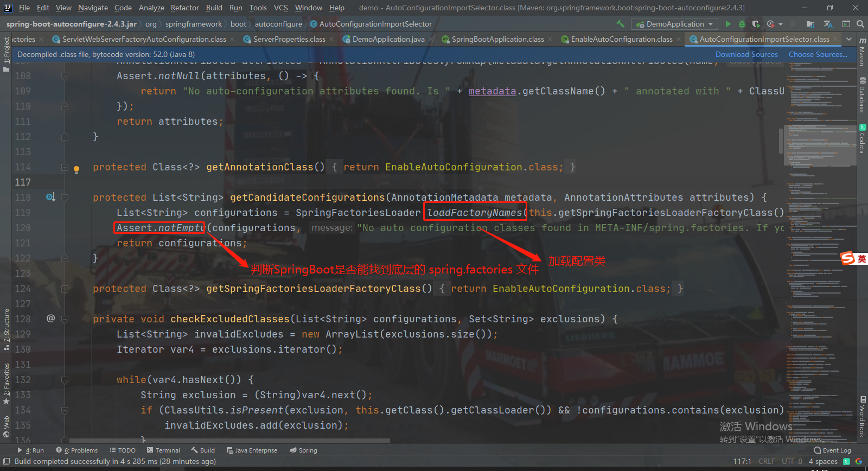Switch to ServerProperties.class tab
The width and height of the screenshot is (868, 471).
point(289,39)
